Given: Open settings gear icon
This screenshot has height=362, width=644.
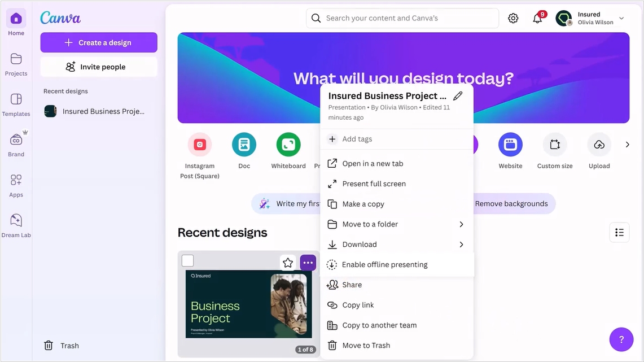Looking at the screenshot, I should [x=513, y=18].
